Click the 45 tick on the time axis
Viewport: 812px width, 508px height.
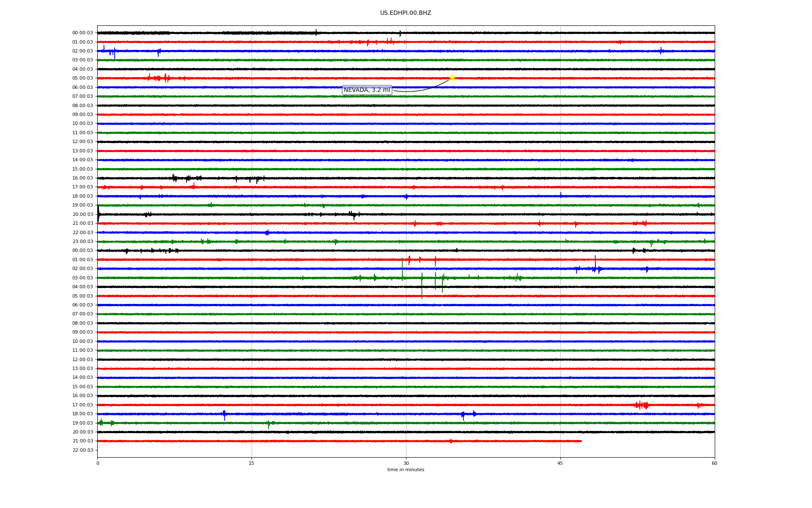click(560, 463)
